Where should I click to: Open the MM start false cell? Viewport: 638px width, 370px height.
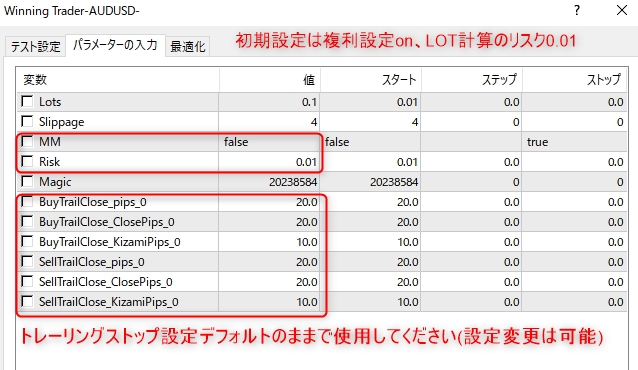[370, 142]
